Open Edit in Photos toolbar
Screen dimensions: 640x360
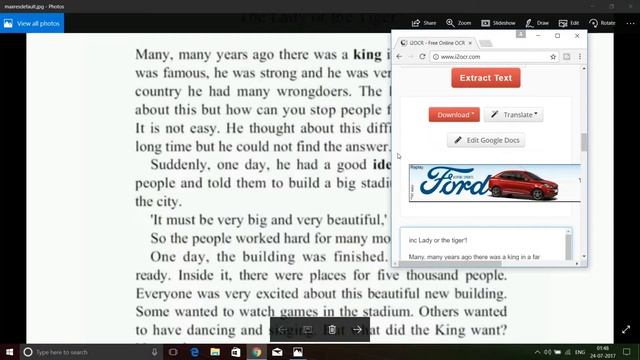point(569,23)
